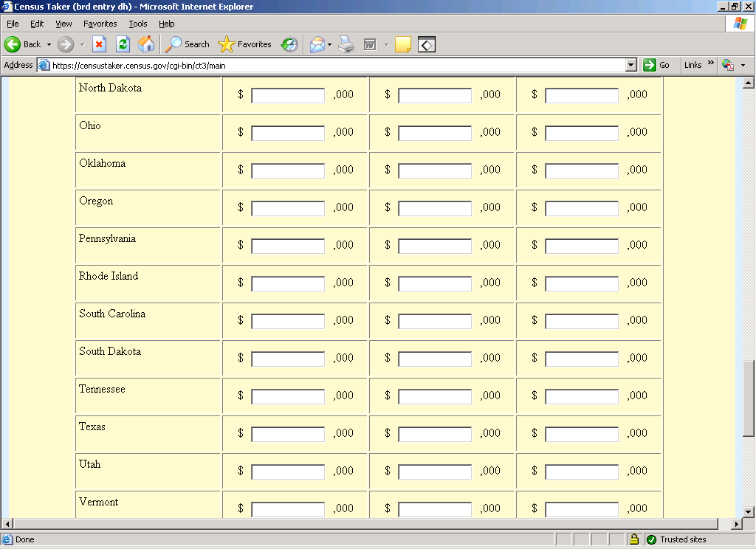756x549 pixels.
Task: Print the page with the printer icon
Action: (346, 44)
